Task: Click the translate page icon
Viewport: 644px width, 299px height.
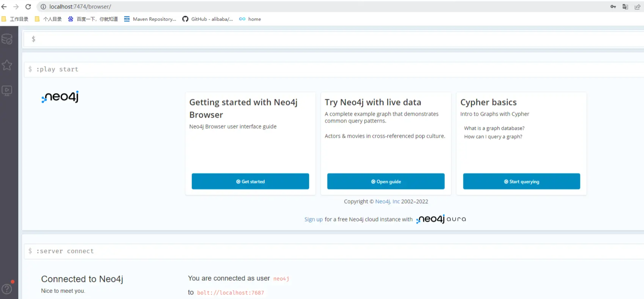Action: pos(625,6)
